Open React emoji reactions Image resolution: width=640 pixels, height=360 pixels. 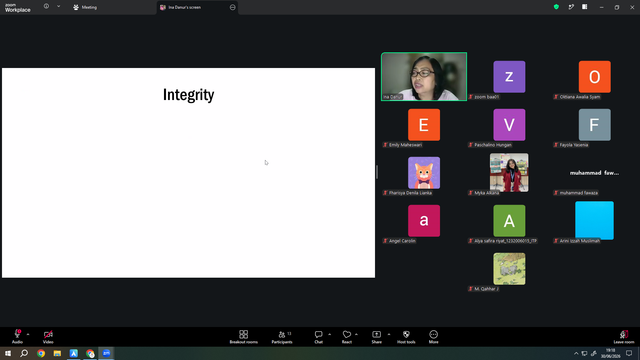pyautogui.click(x=347, y=337)
